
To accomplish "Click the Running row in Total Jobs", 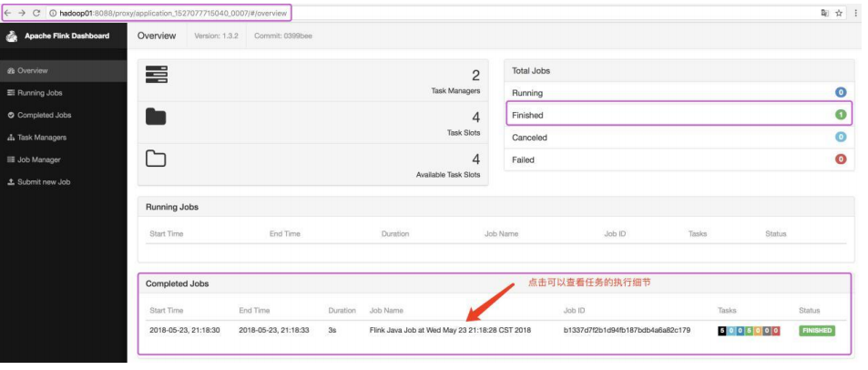I will tap(679, 93).
